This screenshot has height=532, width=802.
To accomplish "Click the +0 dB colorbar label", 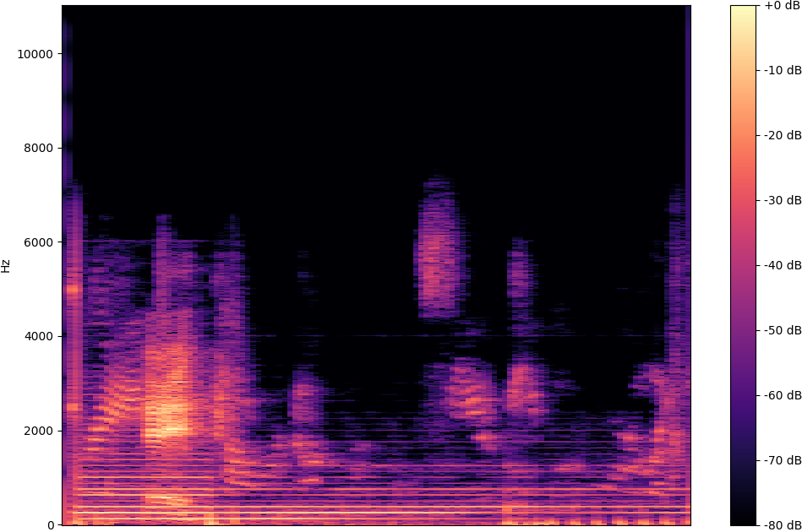I will pos(782,6).
